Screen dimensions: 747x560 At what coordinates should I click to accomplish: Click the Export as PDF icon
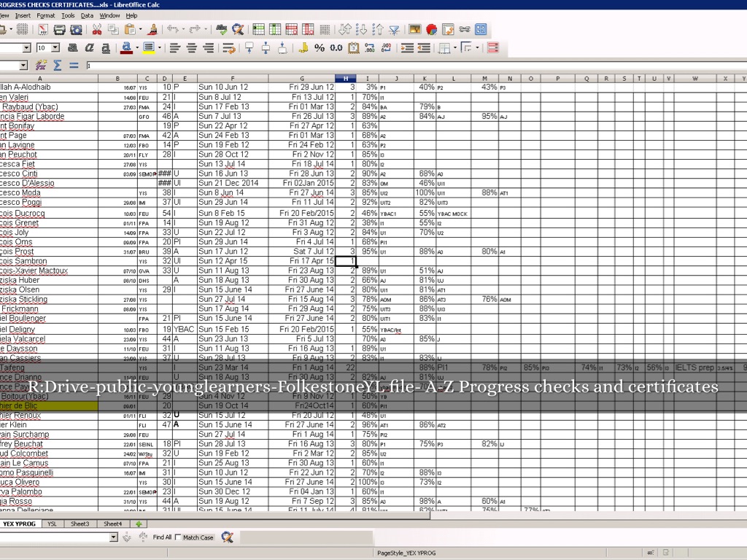tap(43, 30)
